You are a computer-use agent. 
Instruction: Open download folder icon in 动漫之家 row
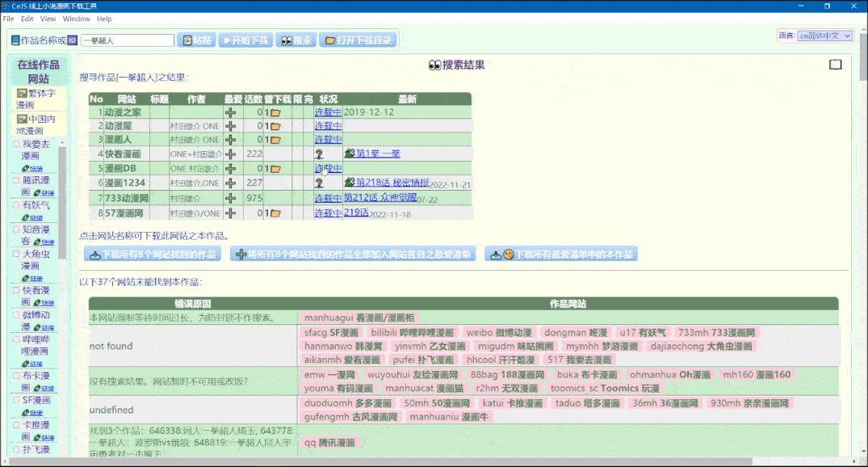click(x=275, y=112)
